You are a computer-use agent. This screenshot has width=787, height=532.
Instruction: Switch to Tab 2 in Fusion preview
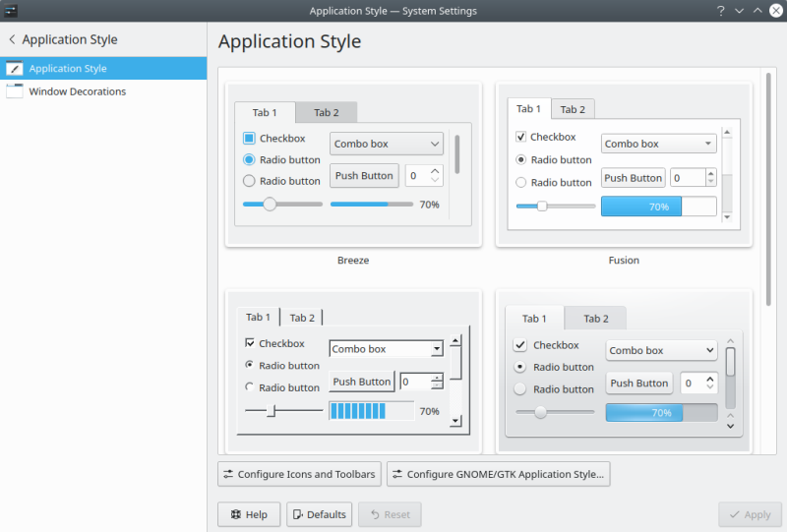pyautogui.click(x=573, y=109)
